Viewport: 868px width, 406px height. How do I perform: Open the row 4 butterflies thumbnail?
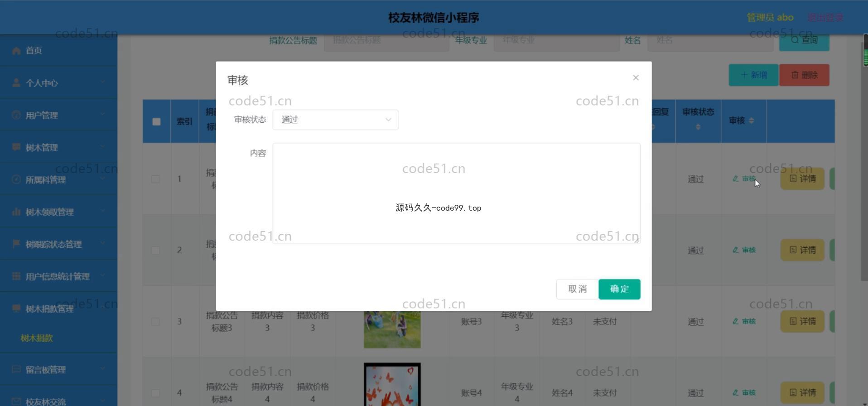click(x=392, y=384)
